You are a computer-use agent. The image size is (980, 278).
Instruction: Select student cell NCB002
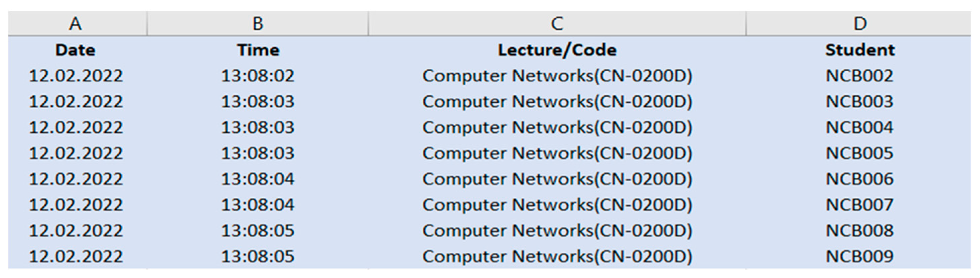859,76
